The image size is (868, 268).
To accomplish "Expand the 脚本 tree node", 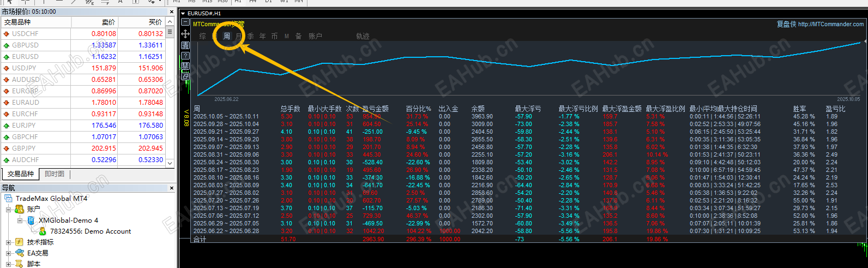I will 9,264.
